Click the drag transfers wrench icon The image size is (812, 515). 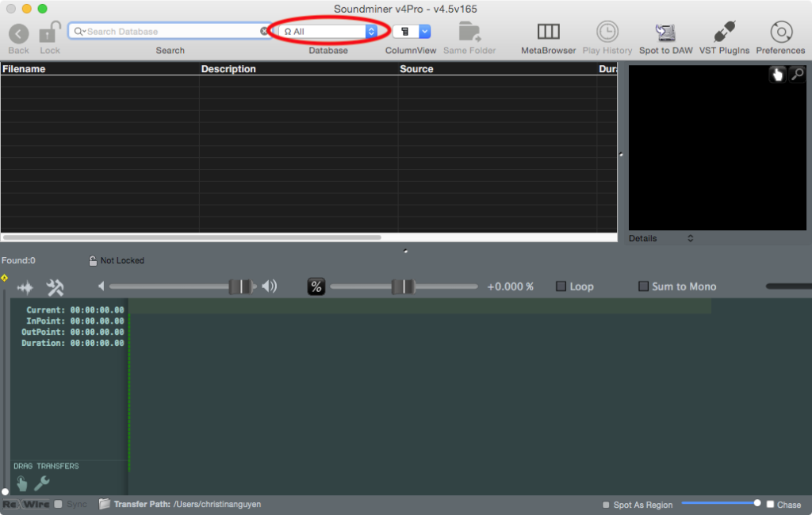click(x=42, y=483)
